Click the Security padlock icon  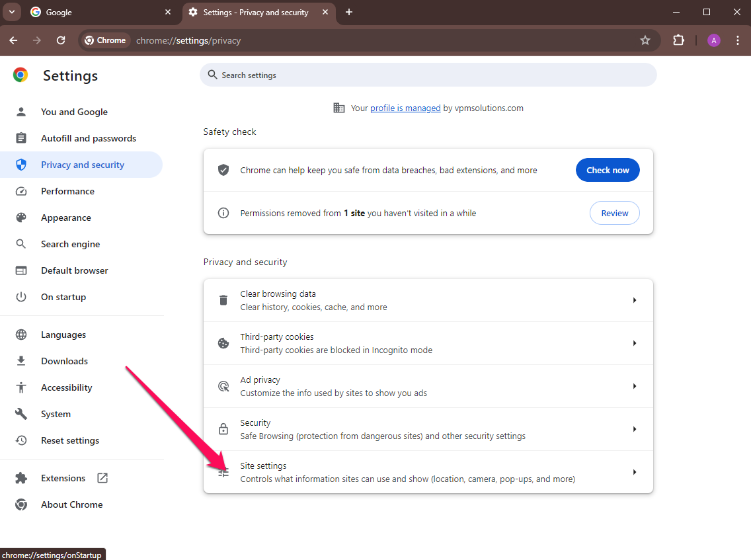pyautogui.click(x=223, y=428)
